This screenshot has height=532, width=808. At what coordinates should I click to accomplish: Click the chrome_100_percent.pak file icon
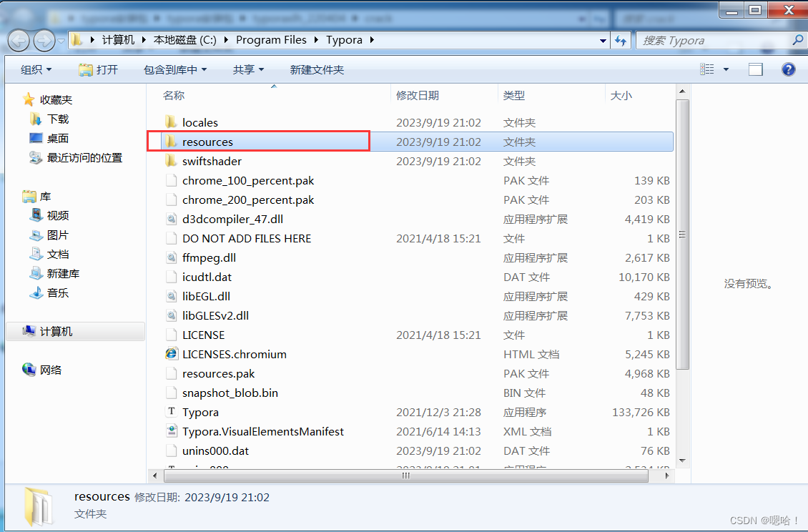coord(171,180)
